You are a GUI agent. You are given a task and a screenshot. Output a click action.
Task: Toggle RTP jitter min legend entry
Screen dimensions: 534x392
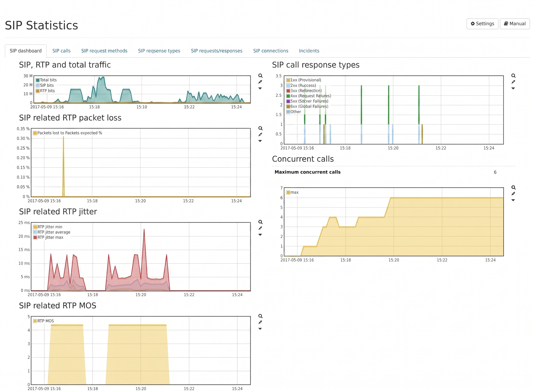tap(48, 227)
